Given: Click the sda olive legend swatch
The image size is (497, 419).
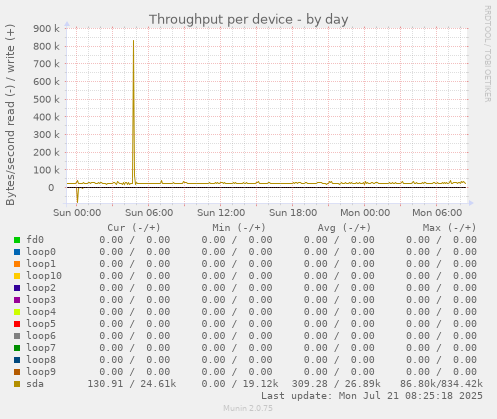Looking at the screenshot, I should pos(17,384).
